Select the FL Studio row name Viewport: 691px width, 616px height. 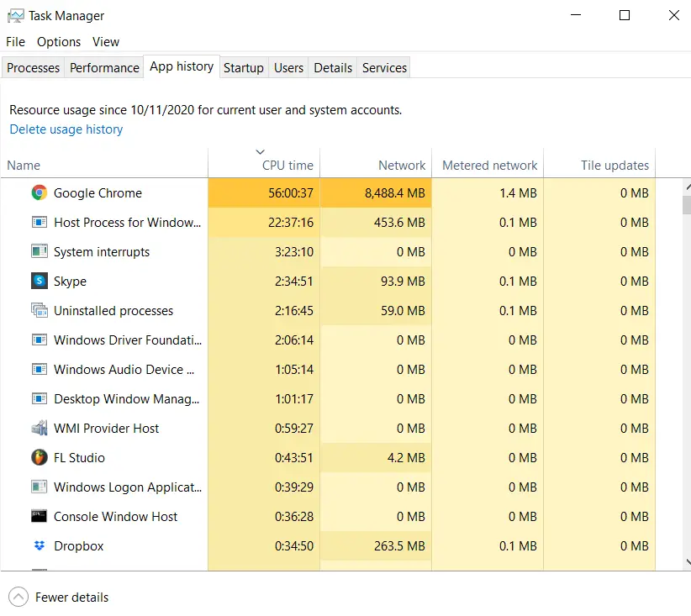pyautogui.click(x=79, y=458)
